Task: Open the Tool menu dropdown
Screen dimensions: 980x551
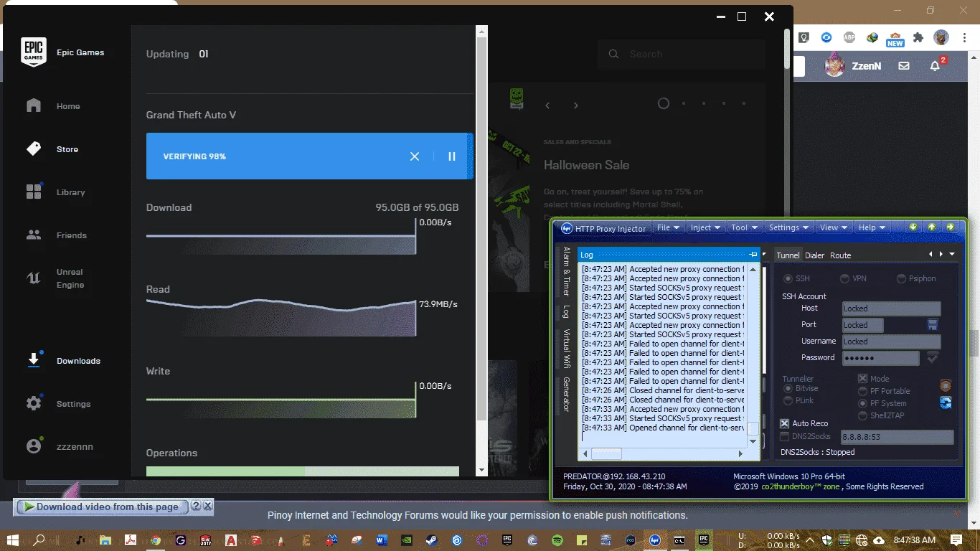Action: click(744, 227)
